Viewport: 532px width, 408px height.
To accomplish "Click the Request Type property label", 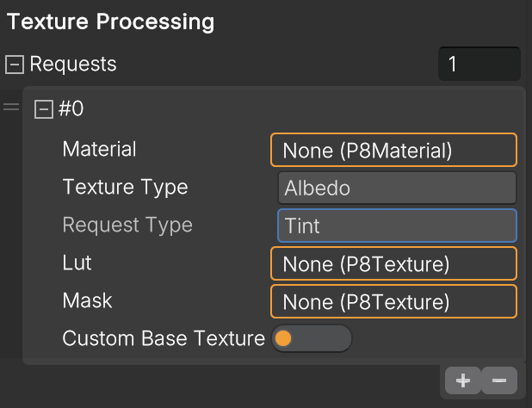I will 127,226.
